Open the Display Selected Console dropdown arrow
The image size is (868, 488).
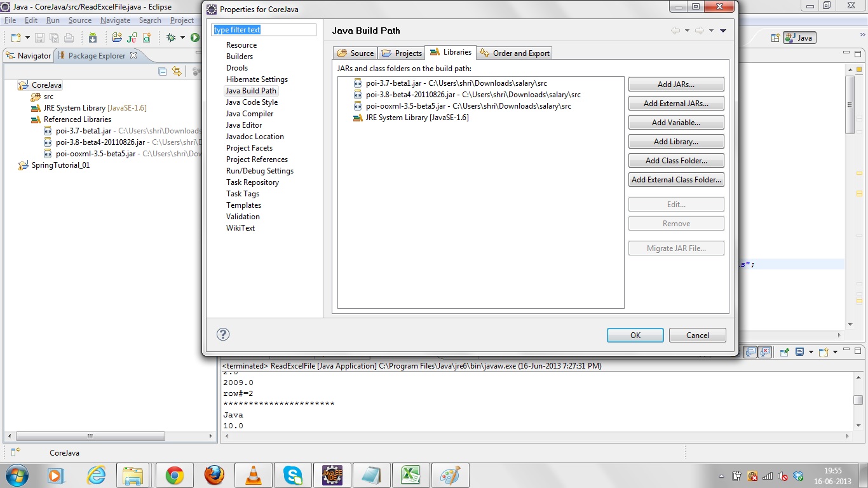(x=810, y=352)
